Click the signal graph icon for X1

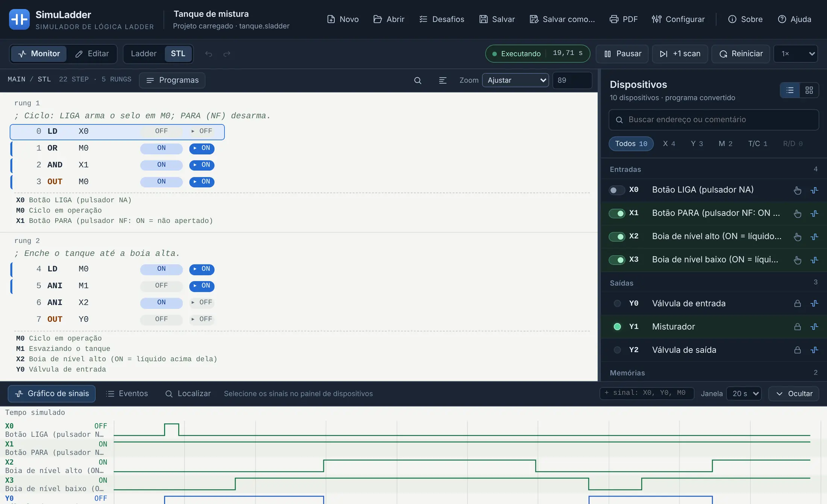(814, 213)
